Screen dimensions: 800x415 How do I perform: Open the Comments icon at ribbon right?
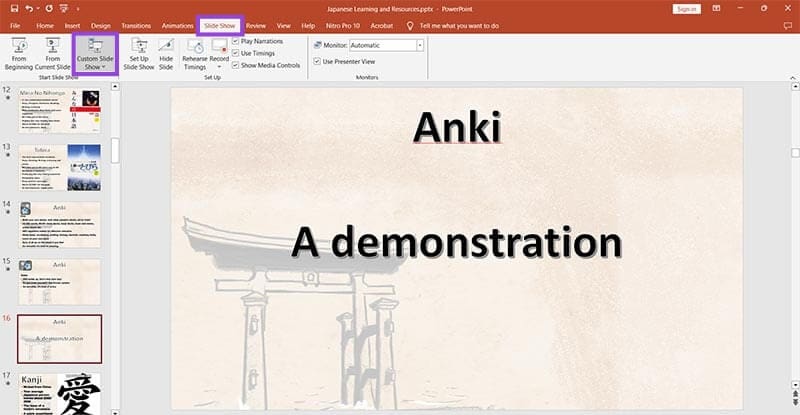[788, 26]
